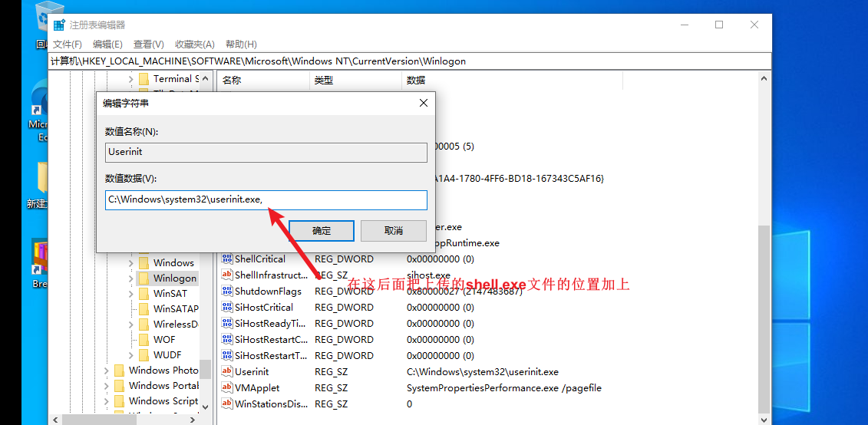Click the Windows Script folder icon
The width and height of the screenshot is (868, 425).
click(x=119, y=400)
